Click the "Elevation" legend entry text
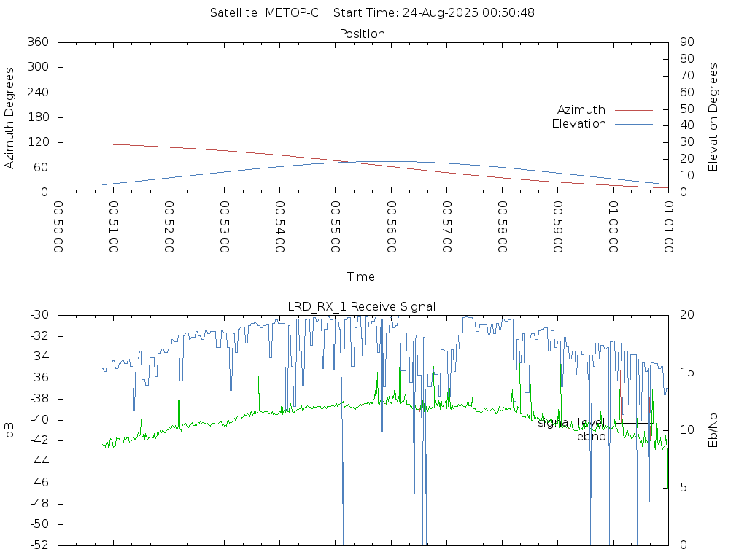Viewport: 747px width, 560px height. [578, 124]
